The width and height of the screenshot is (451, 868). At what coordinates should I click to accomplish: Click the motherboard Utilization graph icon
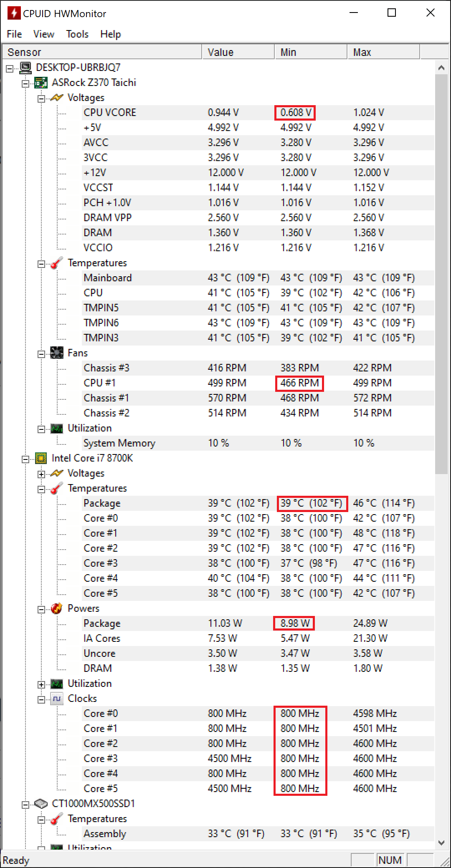point(57,428)
